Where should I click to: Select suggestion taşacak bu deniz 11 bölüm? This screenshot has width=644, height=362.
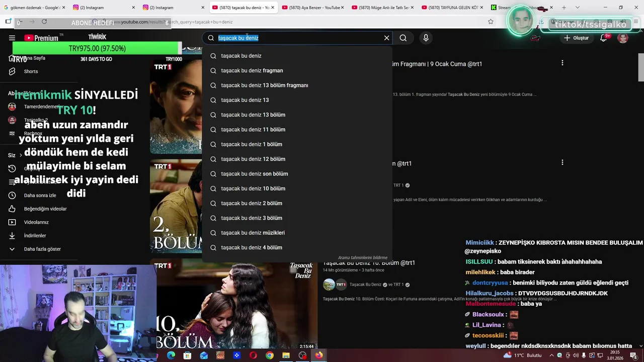[297, 129]
